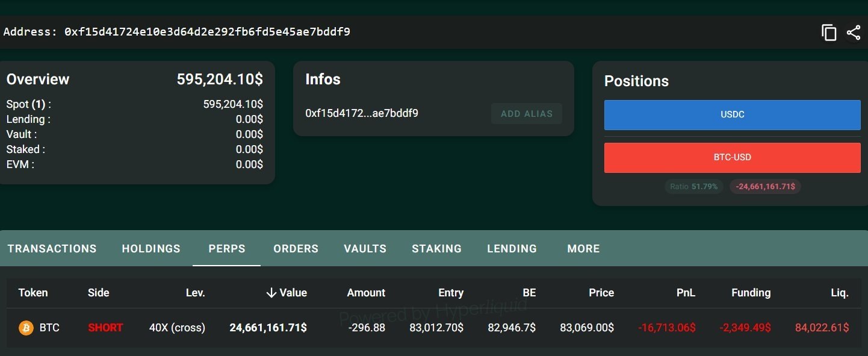
Task: Sort by Value using the down arrow
Action: pos(271,293)
